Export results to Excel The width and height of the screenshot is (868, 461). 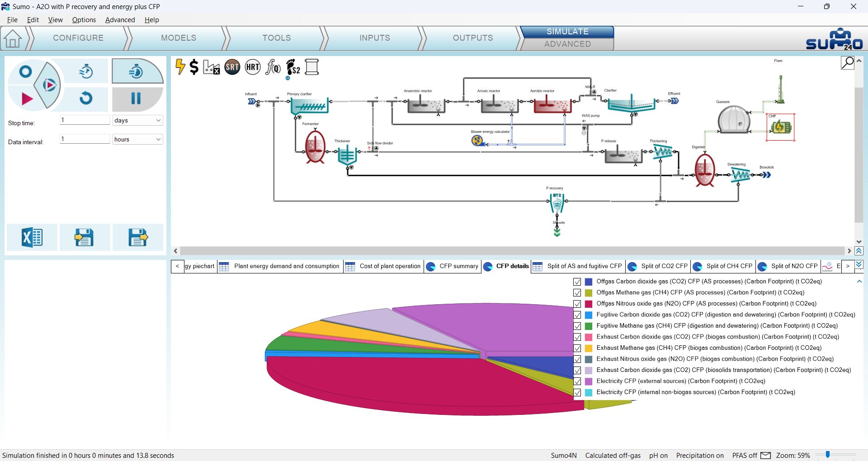32,237
